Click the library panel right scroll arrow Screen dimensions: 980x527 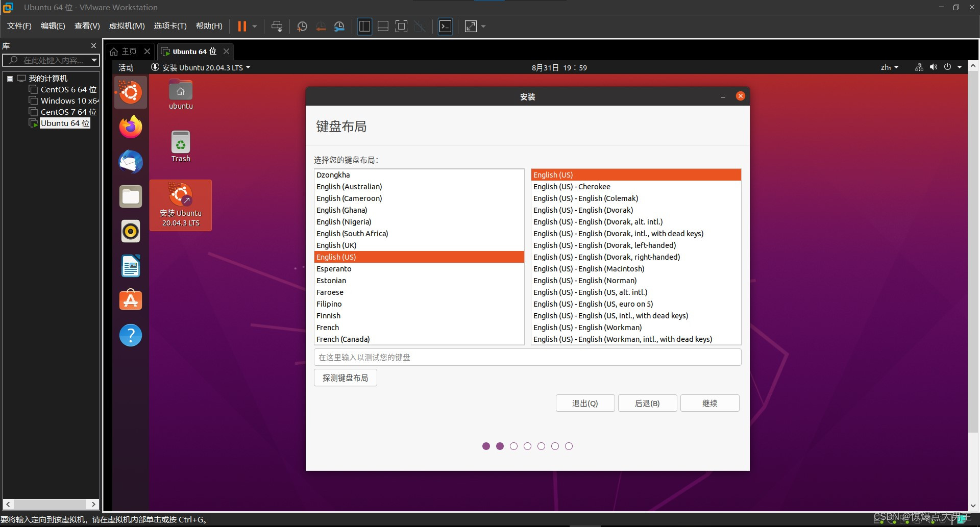click(x=93, y=504)
